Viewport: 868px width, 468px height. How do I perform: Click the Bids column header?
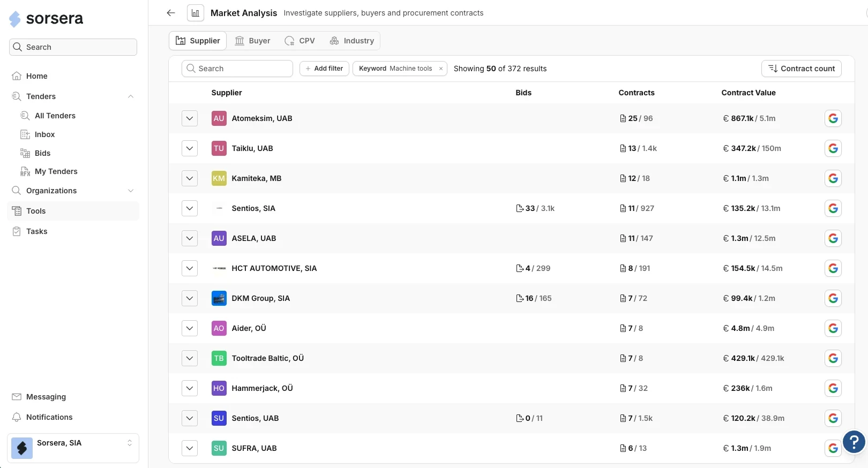coord(523,93)
